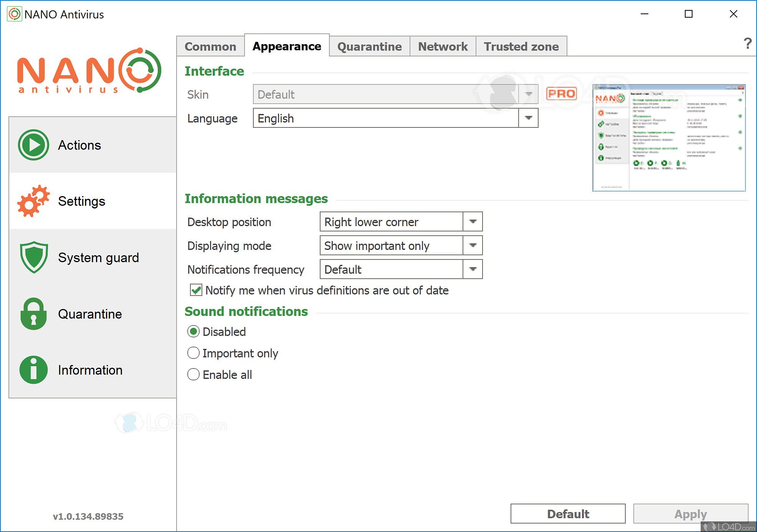Click the Notifications frequency label
Viewport: 757px width, 532px height.
[x=246, y=269]
